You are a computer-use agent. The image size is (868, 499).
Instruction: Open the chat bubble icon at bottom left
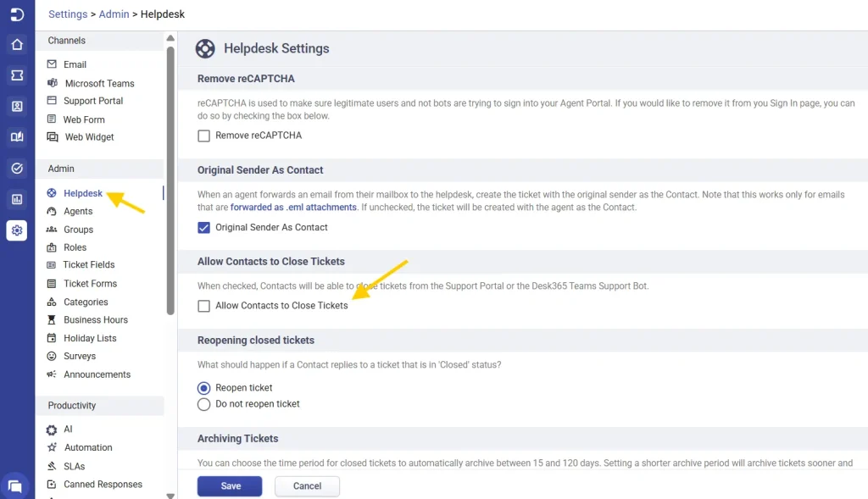click(x=15, y=485)
